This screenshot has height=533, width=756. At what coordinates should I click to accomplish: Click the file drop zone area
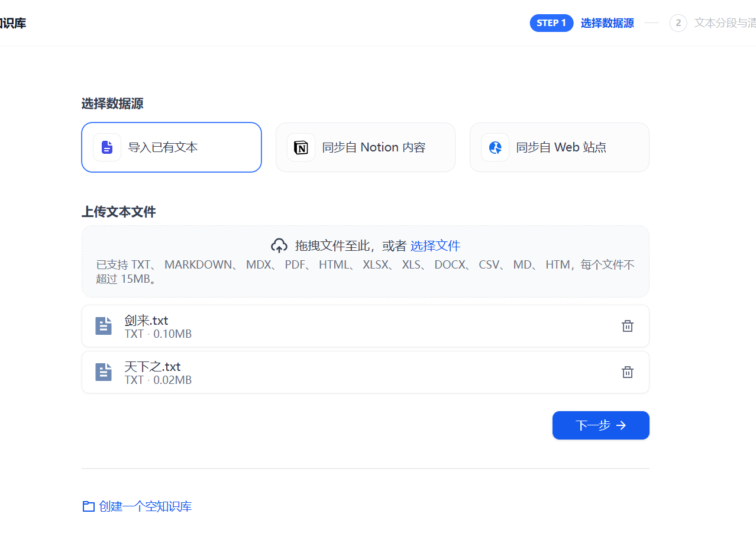click(x=366, y=261)
